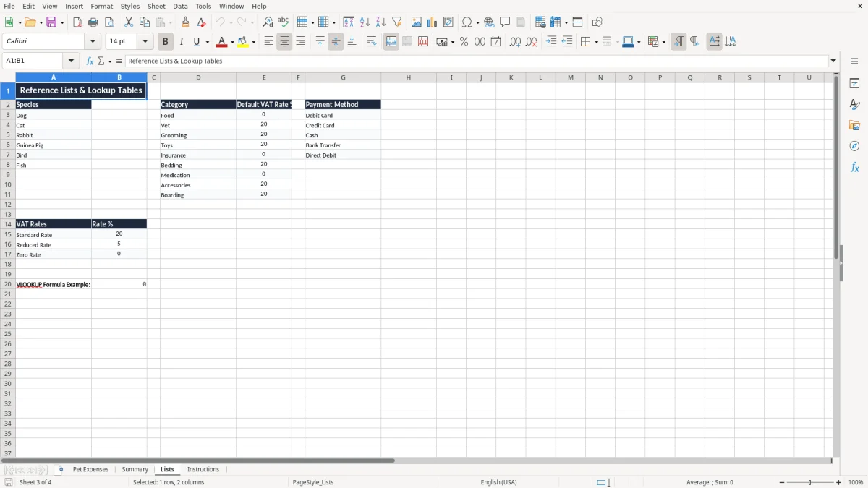The image size is (868, 488).
Task: Open the Format menu
Action: (102, 6)
